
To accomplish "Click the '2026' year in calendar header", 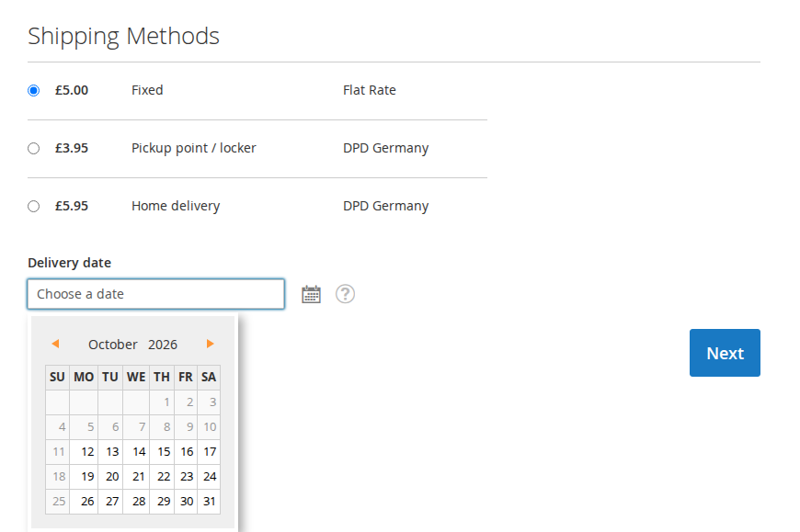I will pos(163,345).
